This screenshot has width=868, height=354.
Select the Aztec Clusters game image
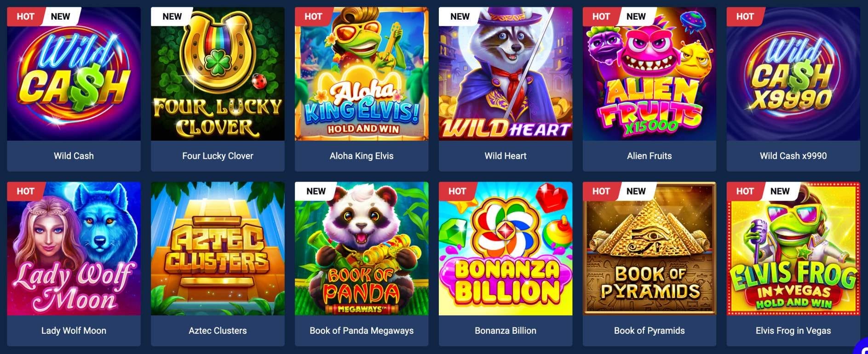pyautogui.click(x=218, y=249)
